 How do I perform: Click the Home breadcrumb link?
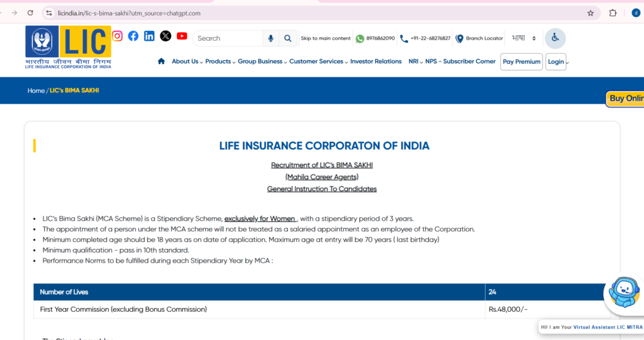point(36,90)
